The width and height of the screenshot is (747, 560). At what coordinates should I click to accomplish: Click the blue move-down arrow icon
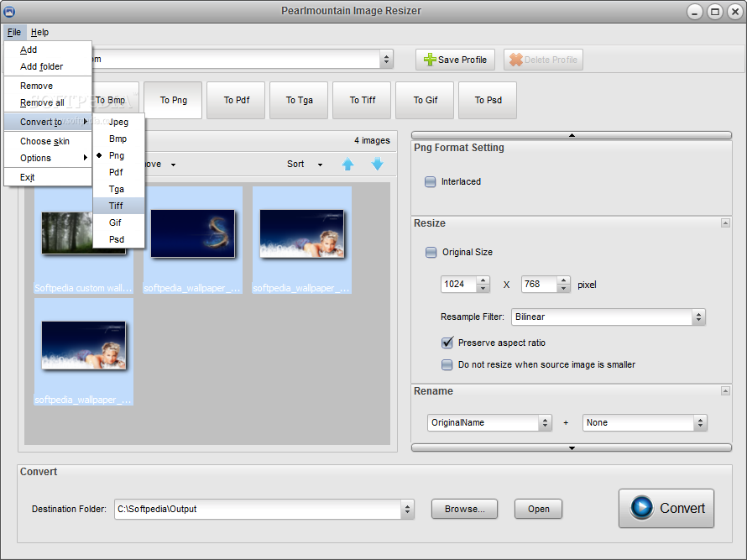click(378, 164)
